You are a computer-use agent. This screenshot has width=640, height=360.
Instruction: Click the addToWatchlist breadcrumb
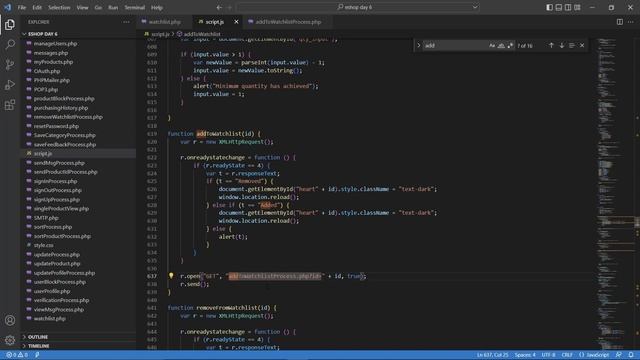199,34
